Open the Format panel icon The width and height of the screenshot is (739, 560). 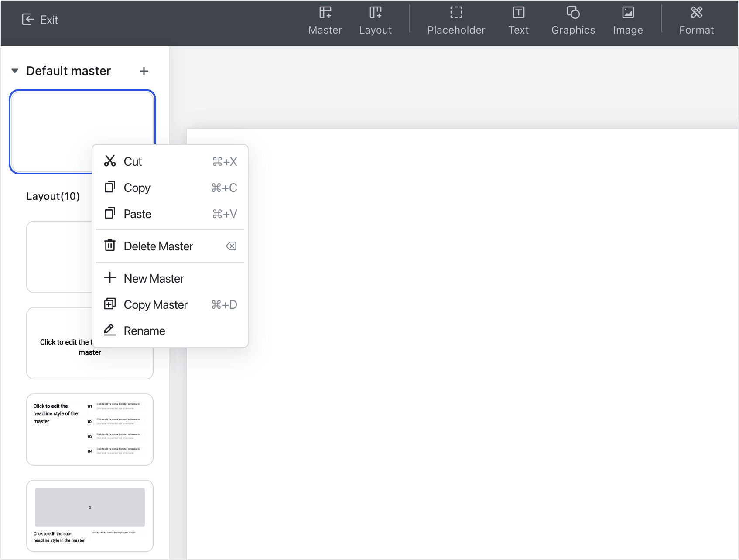coord(696,12)
